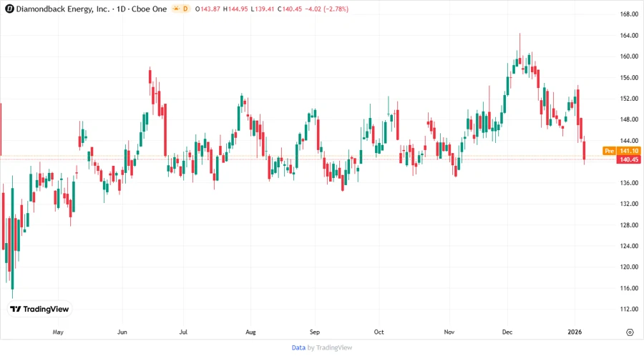The width and height of the screenshot is (644, 356).
Task: Click the red 140.45 last price label
Action: point(628,159)
